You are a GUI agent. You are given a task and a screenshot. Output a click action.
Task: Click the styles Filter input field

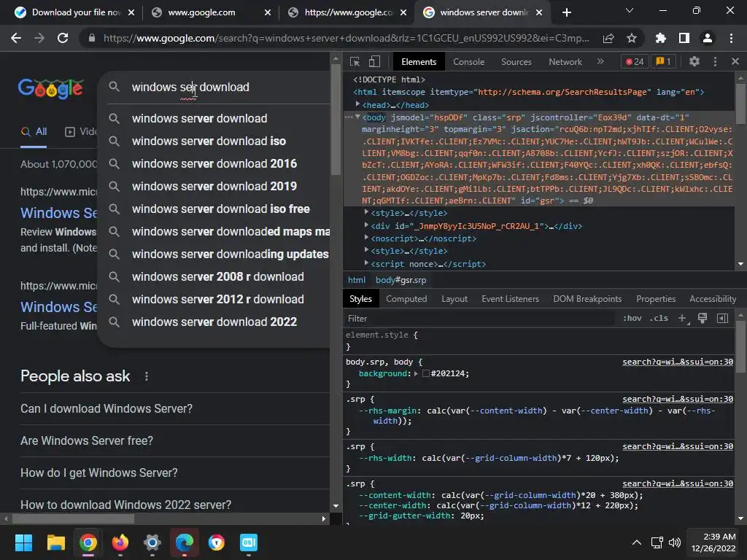pos(480,318)
